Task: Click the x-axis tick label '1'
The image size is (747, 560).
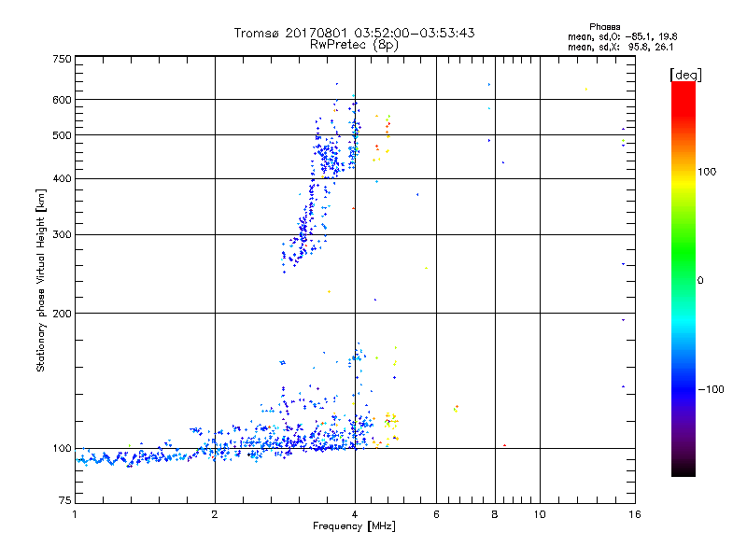Action: pos(75,514)
